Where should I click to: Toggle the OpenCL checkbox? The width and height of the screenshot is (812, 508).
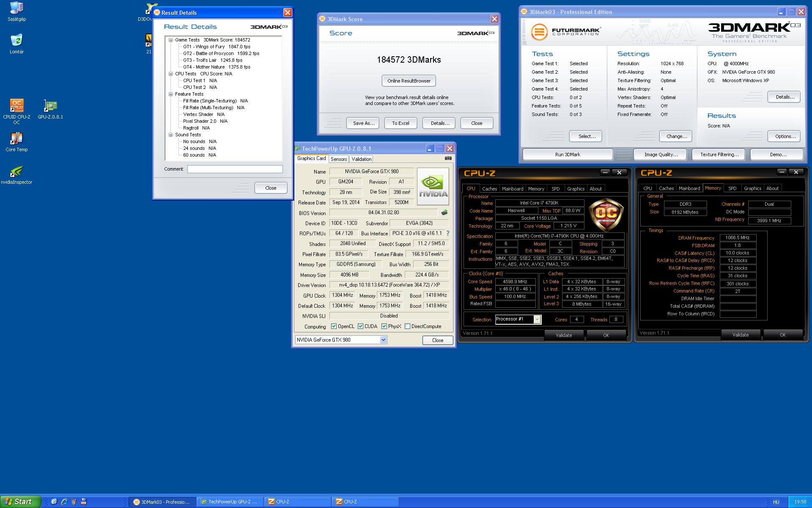coord(334,326)
